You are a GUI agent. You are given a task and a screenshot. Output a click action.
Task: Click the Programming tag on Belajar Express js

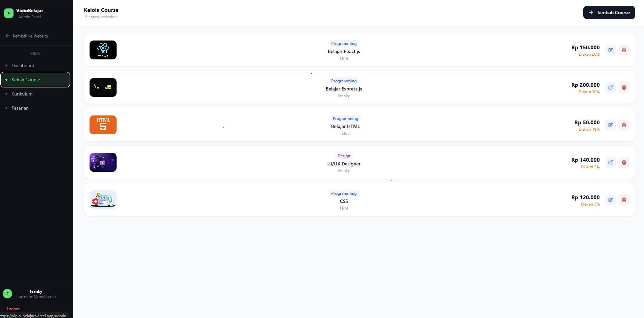344,81
